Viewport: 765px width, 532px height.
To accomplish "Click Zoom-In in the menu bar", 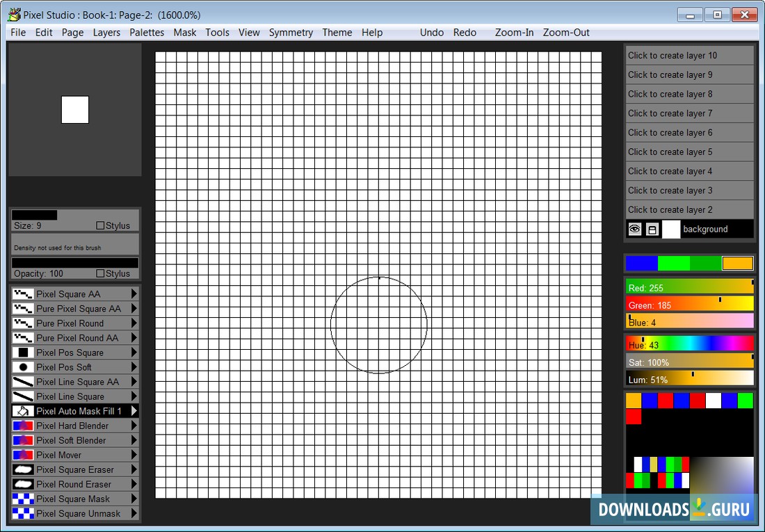I will pos(514,32).
